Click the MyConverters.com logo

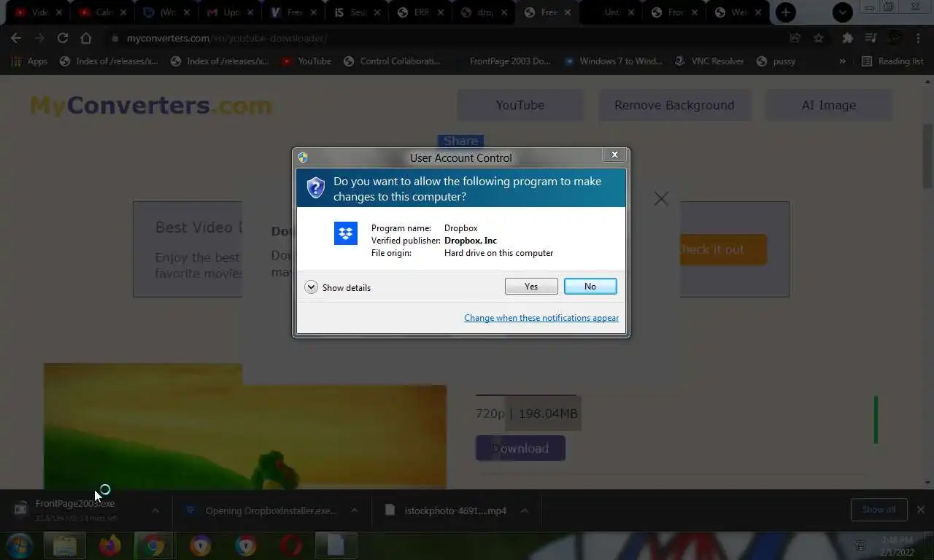pyautogui.click(x=150, y=105)
